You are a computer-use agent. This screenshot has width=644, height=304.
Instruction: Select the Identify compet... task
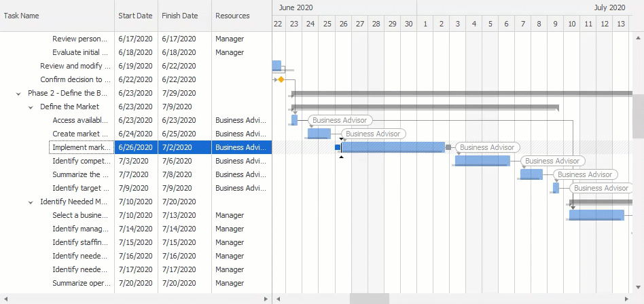82,161
